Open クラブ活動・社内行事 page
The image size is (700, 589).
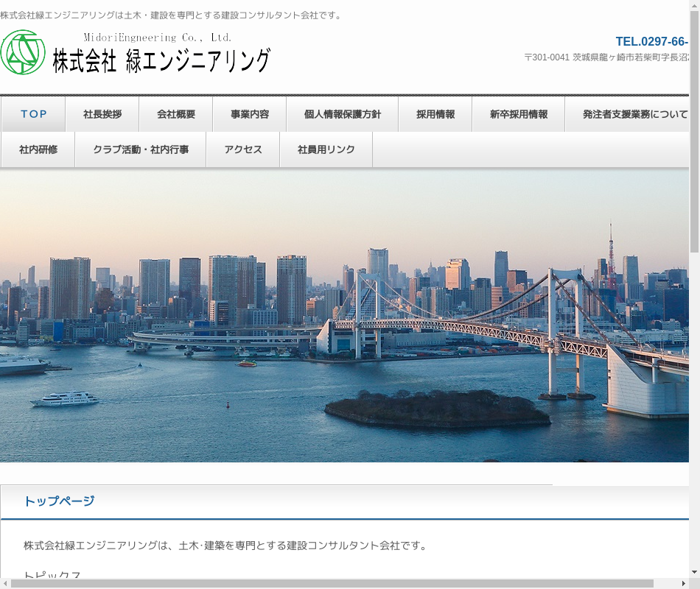coord(141,149)
